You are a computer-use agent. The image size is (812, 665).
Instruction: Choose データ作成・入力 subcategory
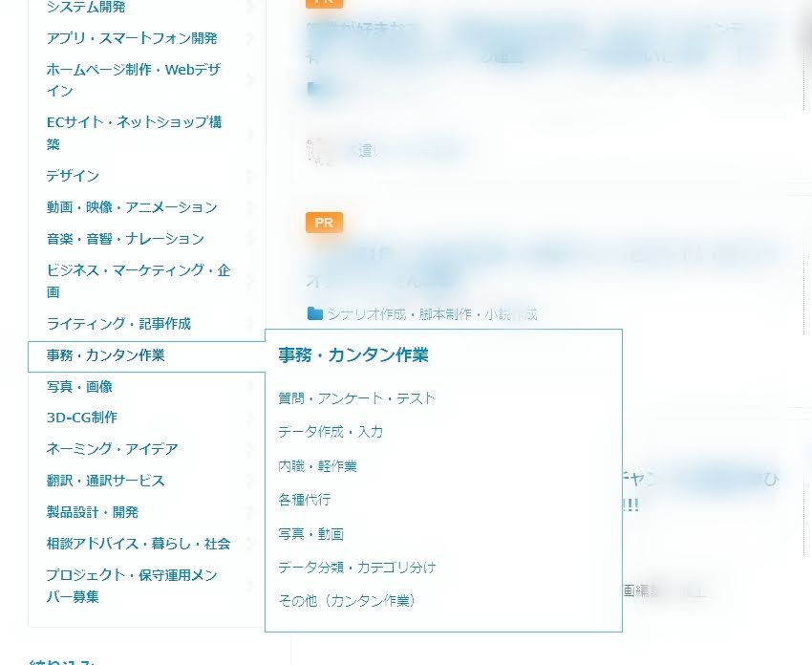click(331, 432)
